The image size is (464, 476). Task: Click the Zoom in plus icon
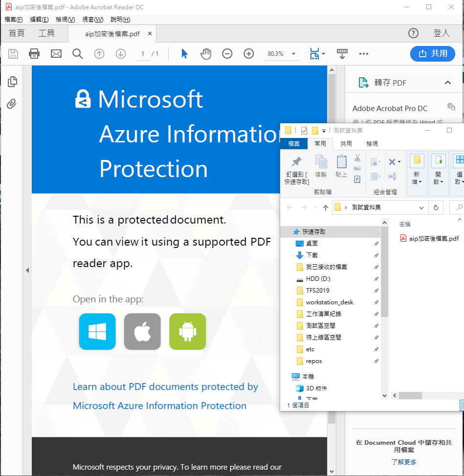249,54
